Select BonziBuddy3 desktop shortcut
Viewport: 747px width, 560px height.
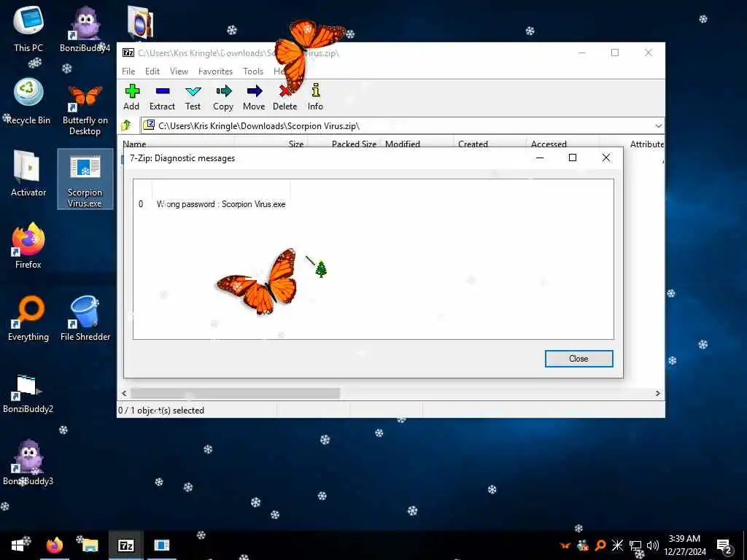pyautogui.click(x=28, y=463)
